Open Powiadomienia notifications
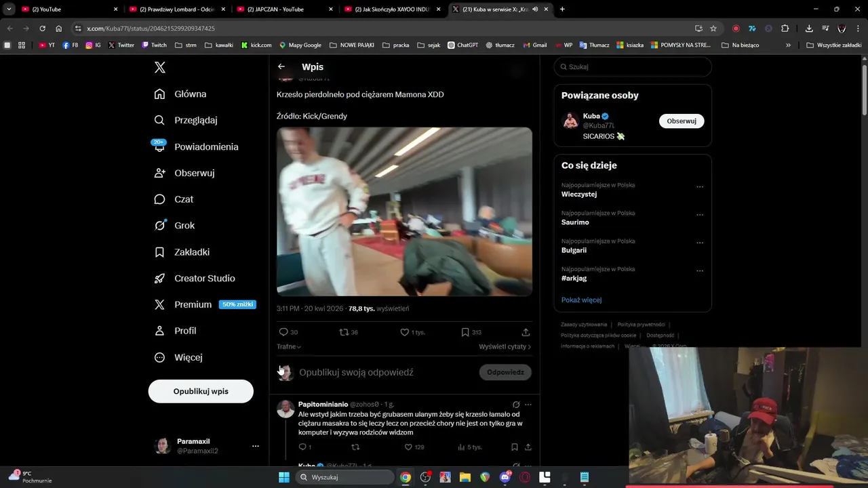Viewport: 868px width, 488px height. (x=197, y=146)
